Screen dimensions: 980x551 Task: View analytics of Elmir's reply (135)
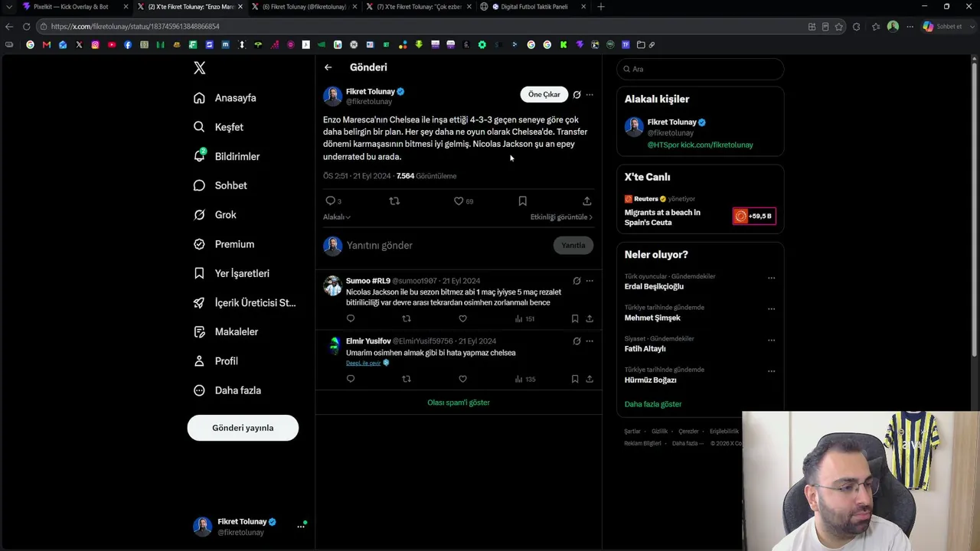pos(524,379)
